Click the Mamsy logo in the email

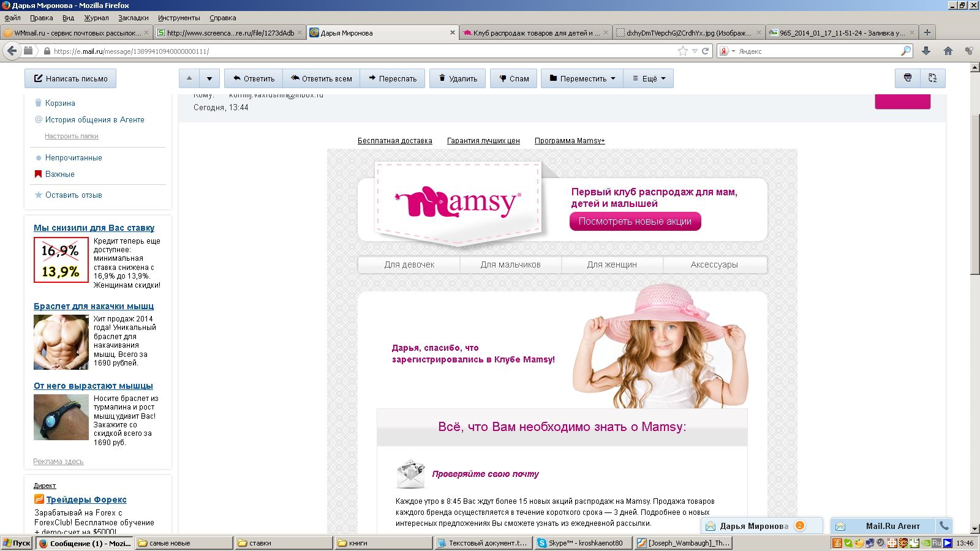(x=458, y=203)
